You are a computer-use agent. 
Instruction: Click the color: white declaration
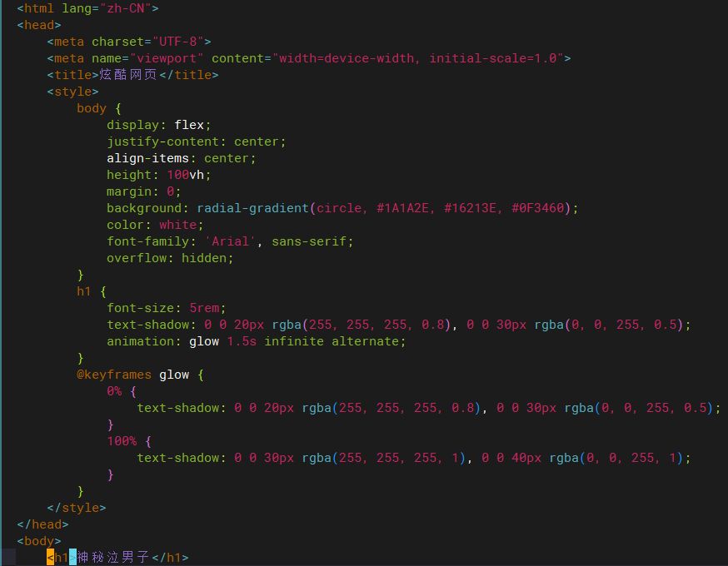(154, 225)
